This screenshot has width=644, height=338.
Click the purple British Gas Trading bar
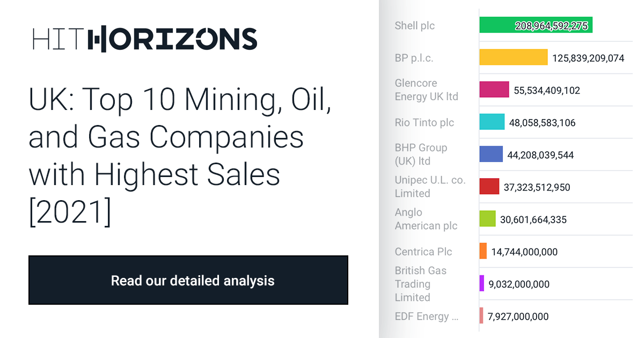pyautogui.click(x=481, y=283)
